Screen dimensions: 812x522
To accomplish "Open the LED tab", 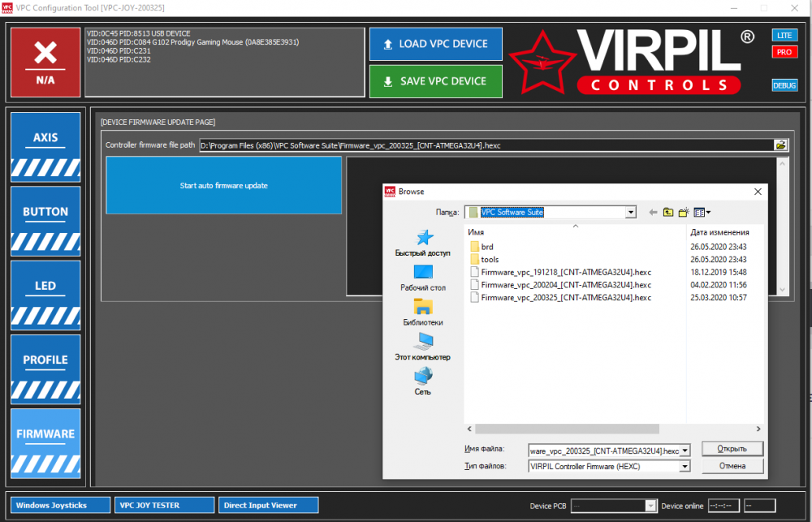I will point(45,296).
